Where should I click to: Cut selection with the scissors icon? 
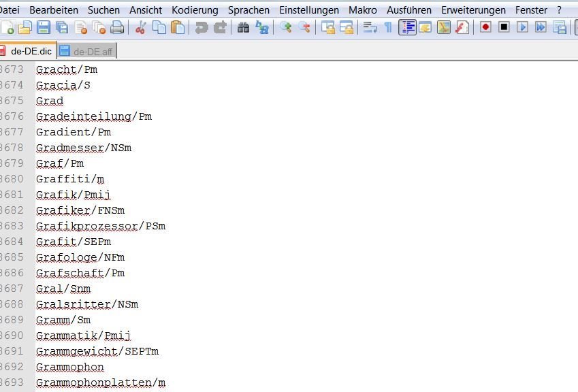(x=140, y=28)
